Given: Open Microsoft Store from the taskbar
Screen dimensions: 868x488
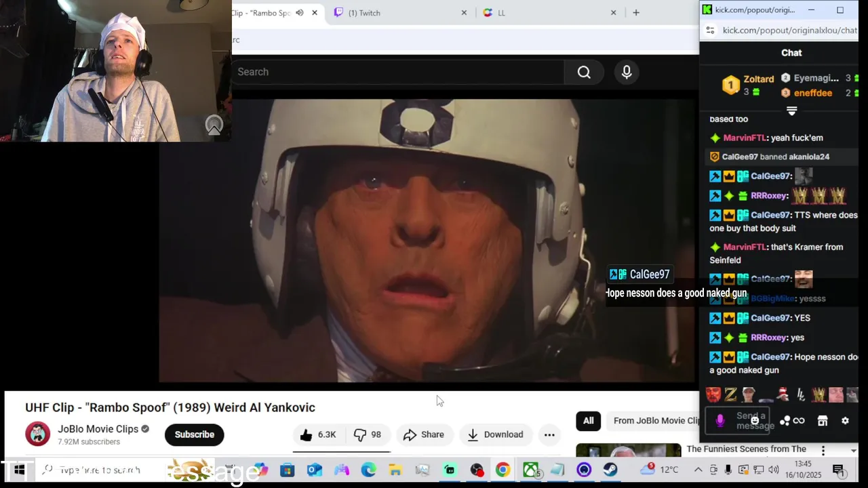Looking at the screenshot, I should 287,470.
